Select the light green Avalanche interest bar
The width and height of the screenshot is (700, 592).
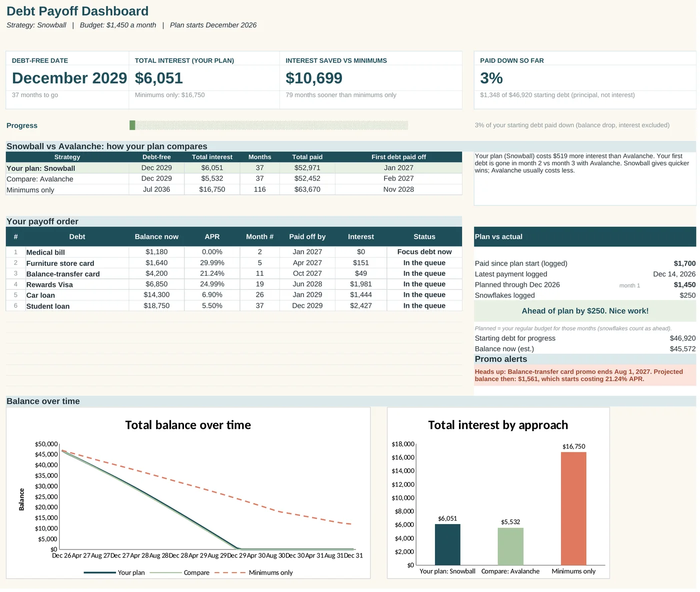pyautogui.click(x=510, y=547)
